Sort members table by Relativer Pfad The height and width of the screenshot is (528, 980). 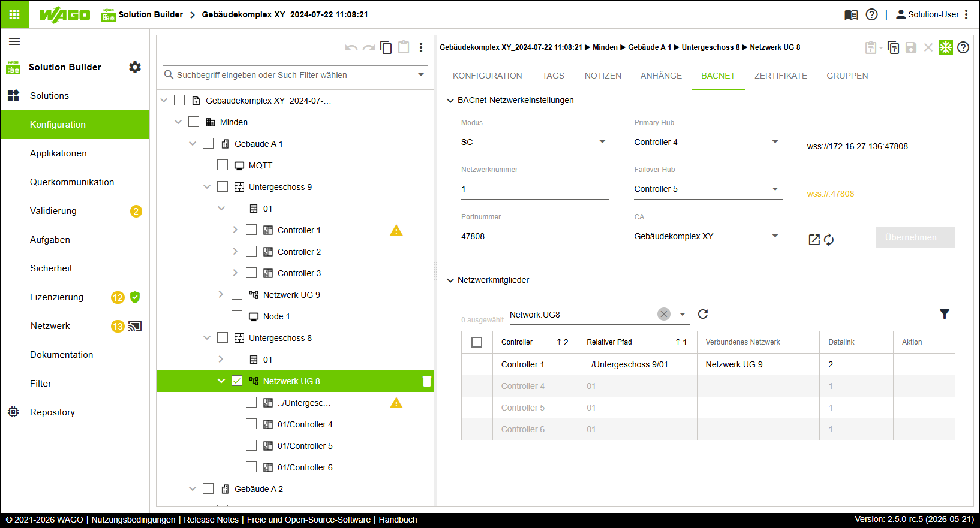[637, 342]
